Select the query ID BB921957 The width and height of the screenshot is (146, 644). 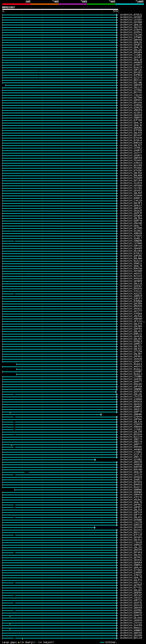point(8,7)
